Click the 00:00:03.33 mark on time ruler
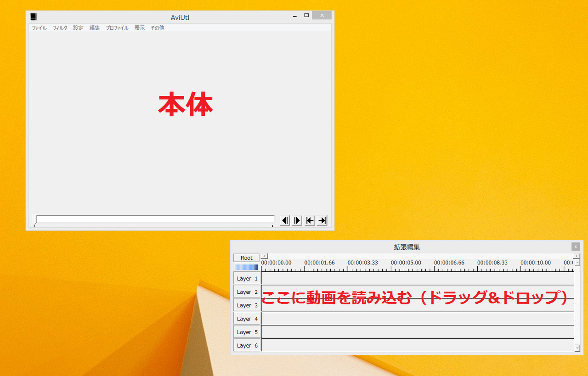Viewport: 588px width, 376px height. [x=362, y=263]
